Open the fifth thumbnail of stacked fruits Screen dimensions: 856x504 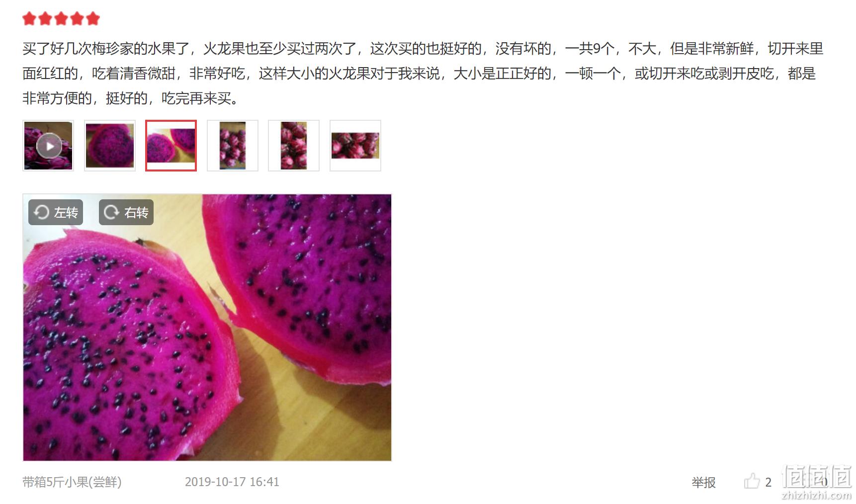(x=294, y=146)
